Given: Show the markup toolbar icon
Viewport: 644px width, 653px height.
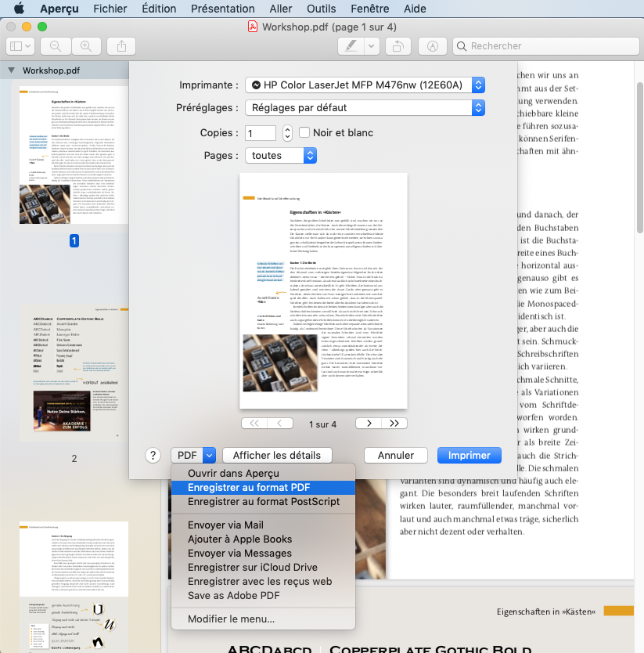Looking at the screenshot, I should (433, 46).
